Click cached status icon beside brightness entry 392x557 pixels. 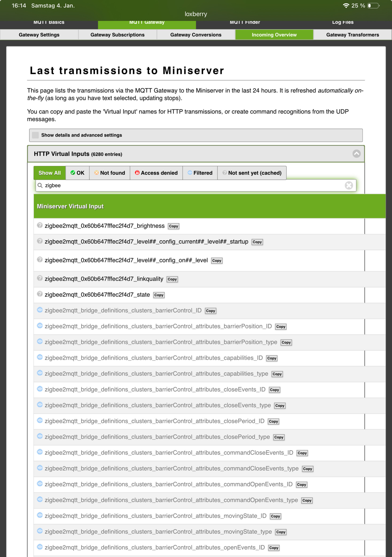[40, 225]
